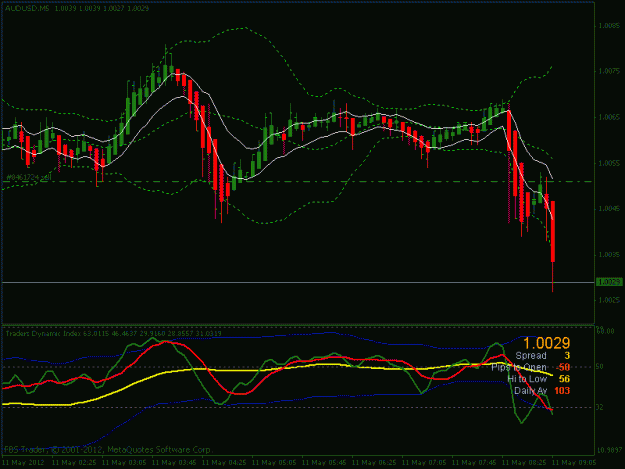
Task: Click the 11 May 03:05 time label
Action: point(124,463)
